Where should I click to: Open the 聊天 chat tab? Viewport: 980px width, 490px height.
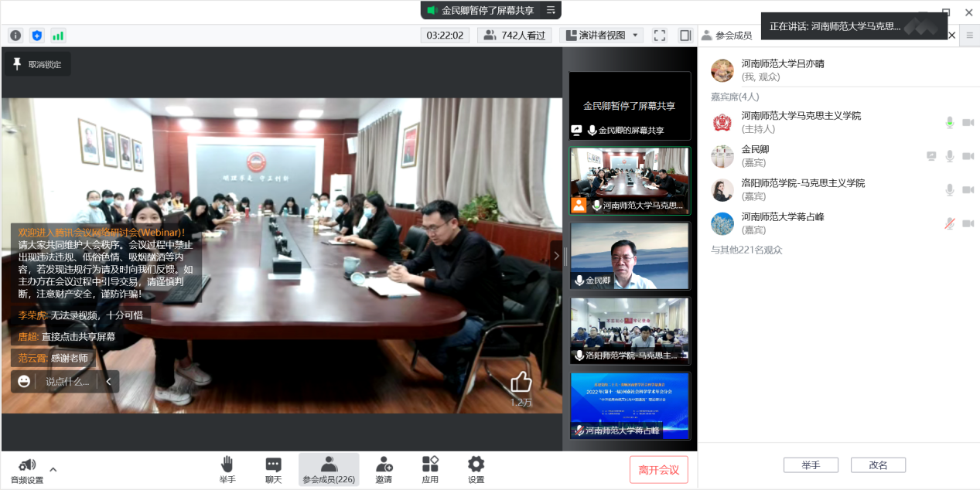click(273, 469)
